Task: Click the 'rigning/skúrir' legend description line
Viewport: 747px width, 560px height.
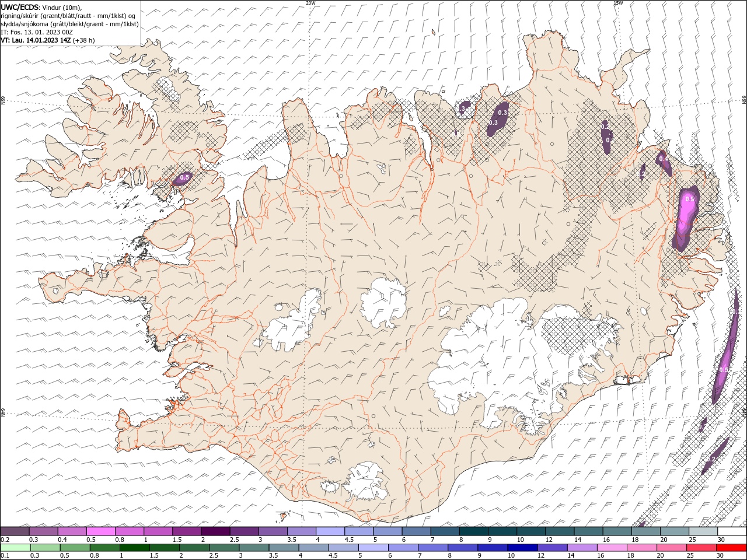Action: (x=68, y=16)
